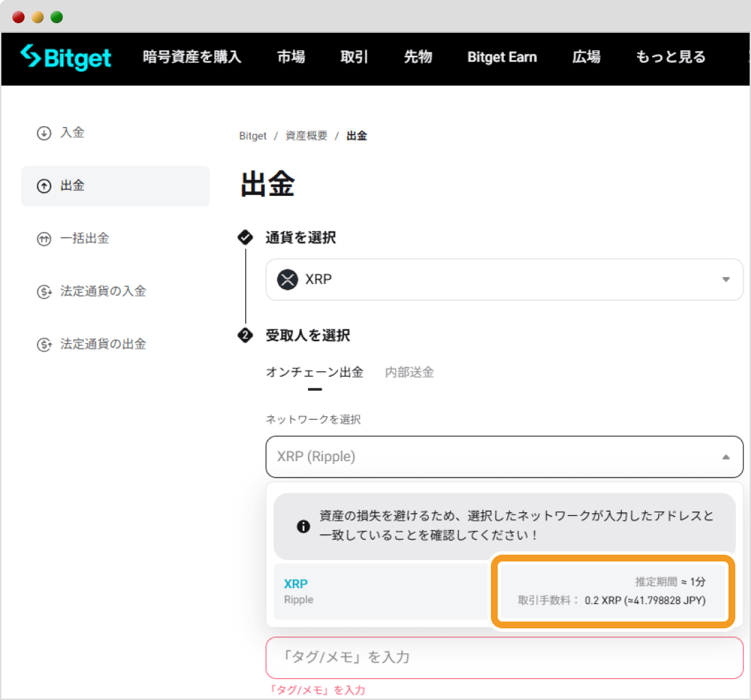The image size is (751, 700).
Task: Click the 法定通貨の出金 fiat withdrawal icon
Action: pos(44,344)
